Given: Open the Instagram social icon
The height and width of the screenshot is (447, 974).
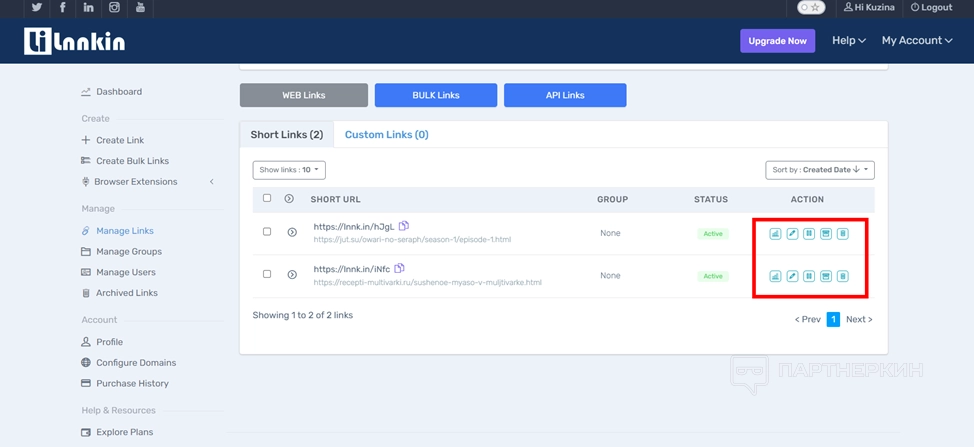Looking at the screenshot, I should tap(114, 7).
